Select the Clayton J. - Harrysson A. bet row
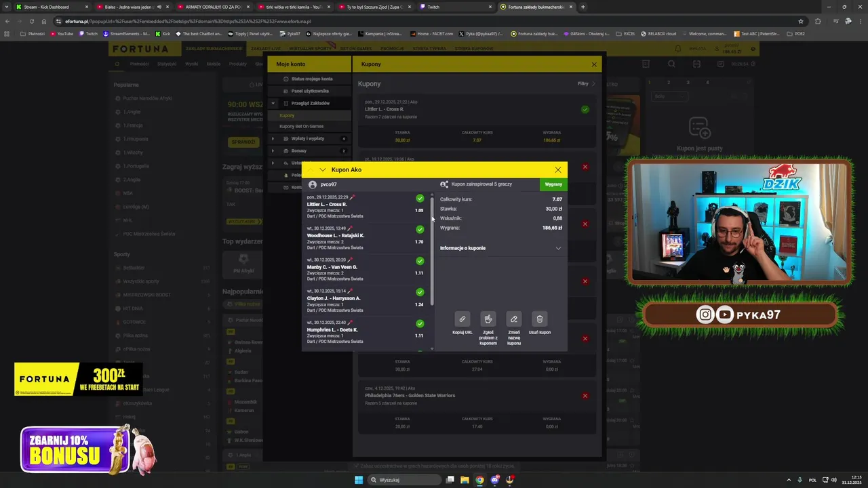Image resolution: width=868 pixels, height=488 pixels. [367, 301]
